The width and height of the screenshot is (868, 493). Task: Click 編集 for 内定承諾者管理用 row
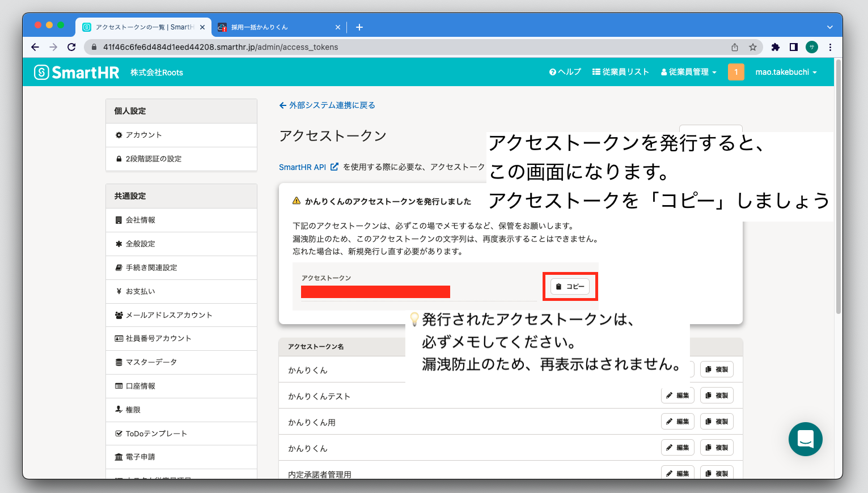coord(678,473)
